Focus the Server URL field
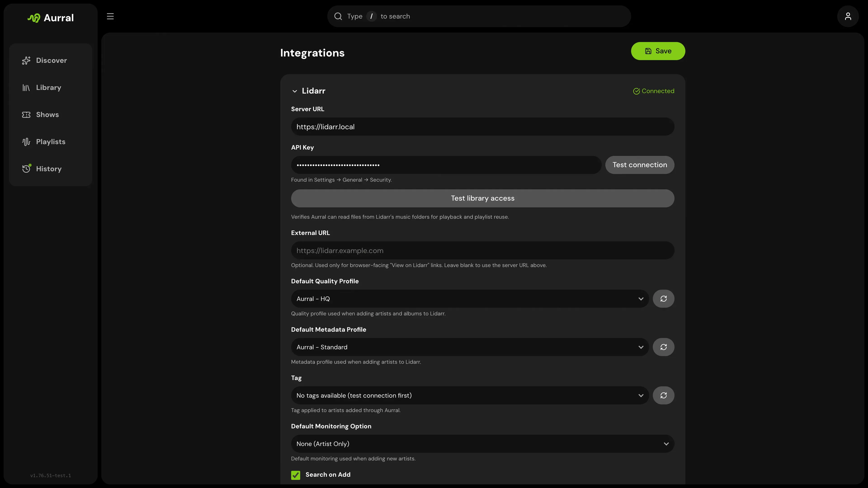The width and height of the screenshot is (868, 488). point(483,127)
